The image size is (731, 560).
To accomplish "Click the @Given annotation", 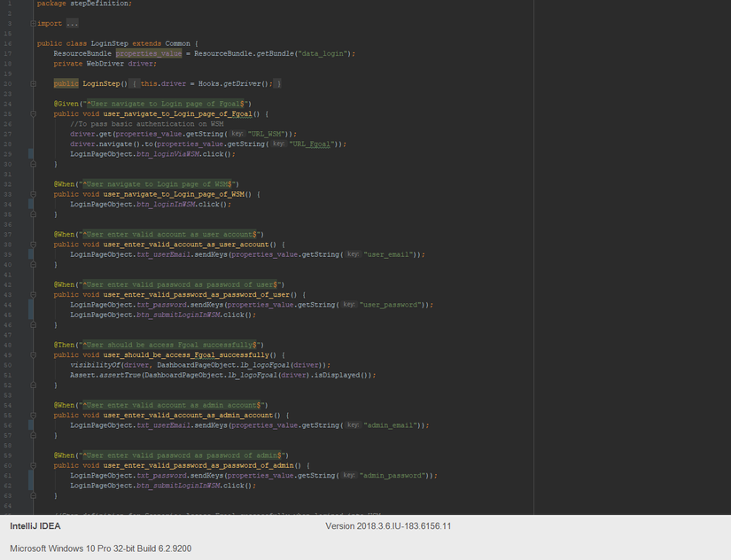I will point(66,104).
